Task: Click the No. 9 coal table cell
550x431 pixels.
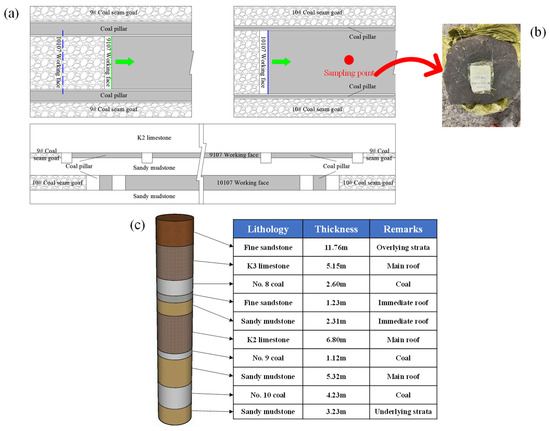Action: click(x=268, y=358)
